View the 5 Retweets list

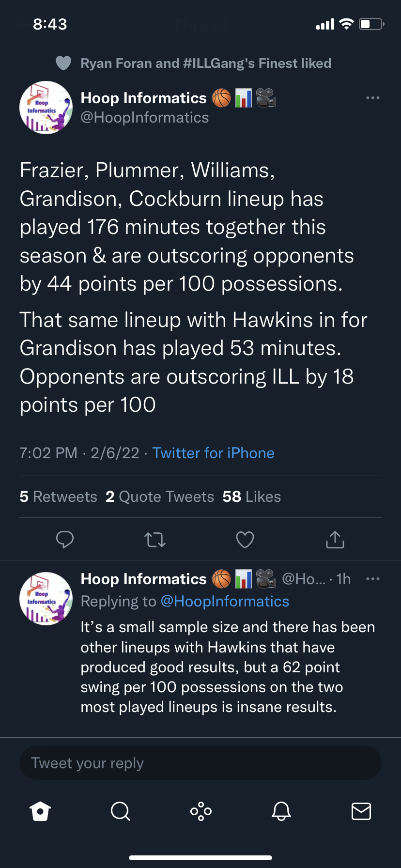[59, 496]
